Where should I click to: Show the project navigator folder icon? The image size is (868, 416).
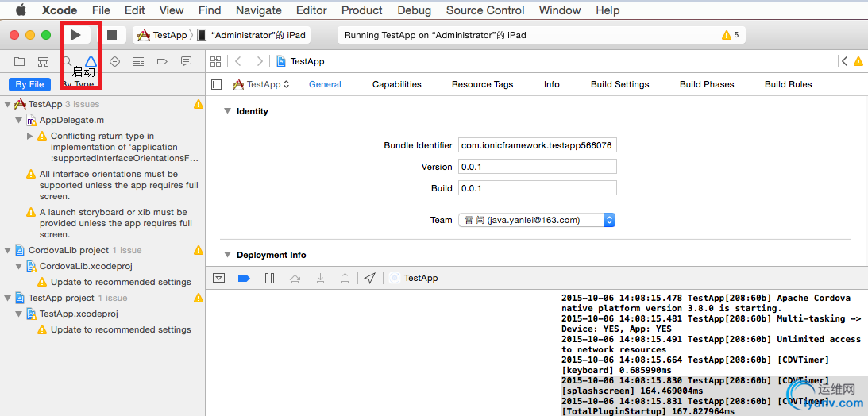coord(19,61)
